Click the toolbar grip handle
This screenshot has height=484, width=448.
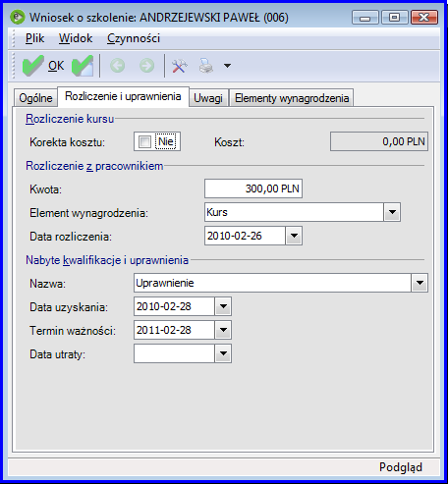coord(14,66)
